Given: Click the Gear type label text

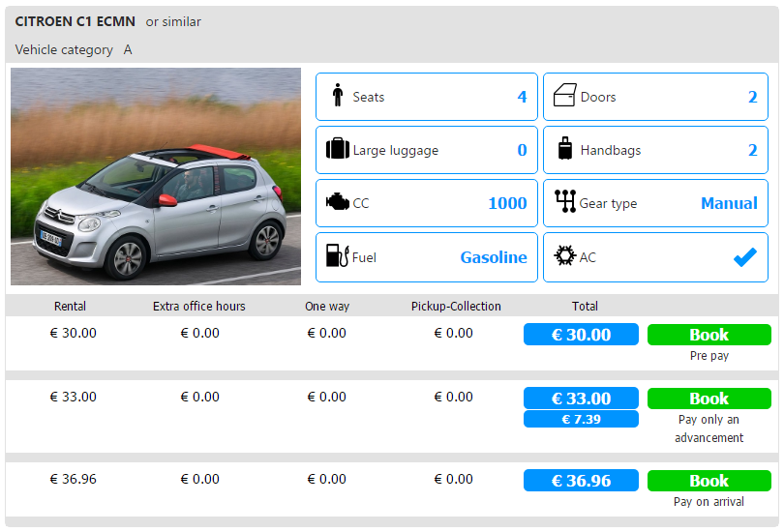Looking at the screenshot, I should 608,204.
